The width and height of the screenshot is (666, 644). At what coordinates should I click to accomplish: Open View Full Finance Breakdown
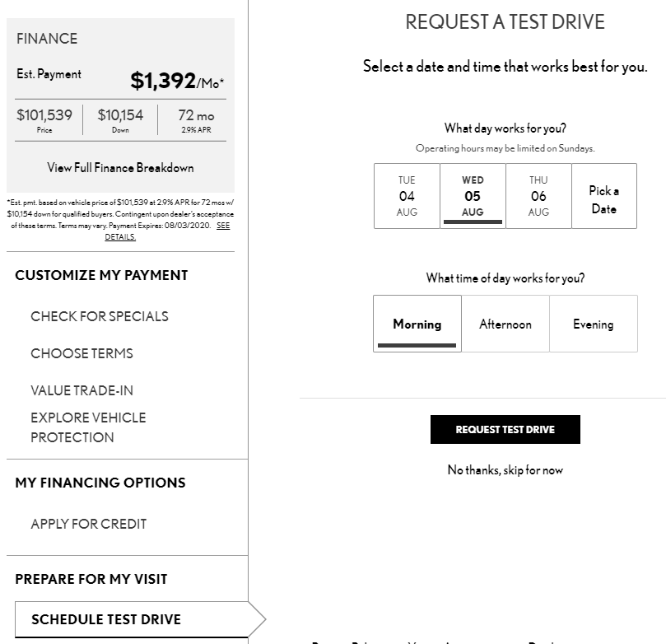(120, 168)
